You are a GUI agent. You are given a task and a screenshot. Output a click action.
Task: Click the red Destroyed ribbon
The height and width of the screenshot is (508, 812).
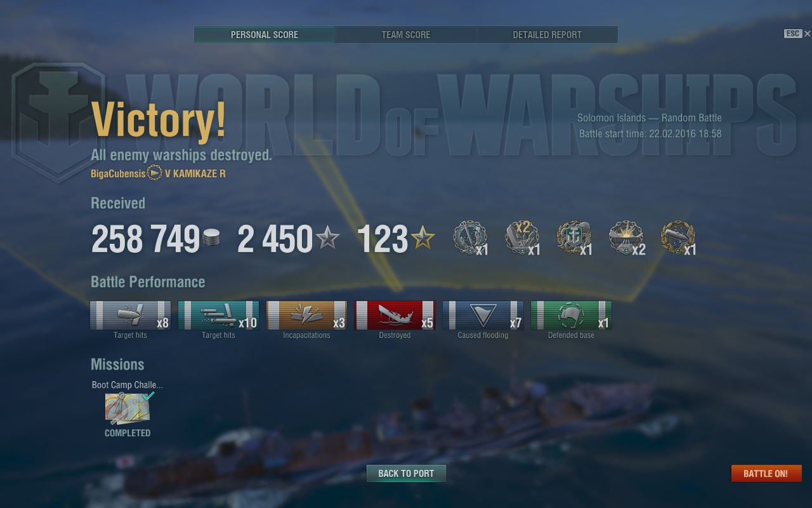[x=395, y=315]
